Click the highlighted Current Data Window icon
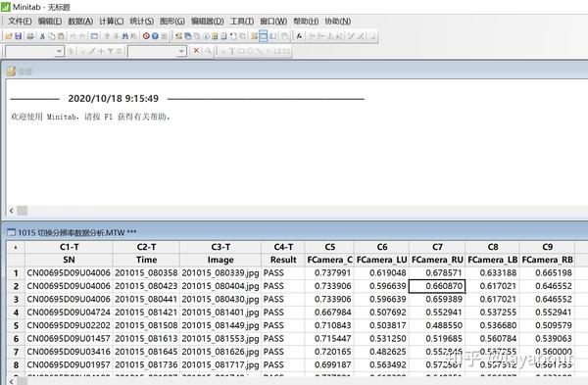This screenshot has height=385, width=588. tap(264, 36)
